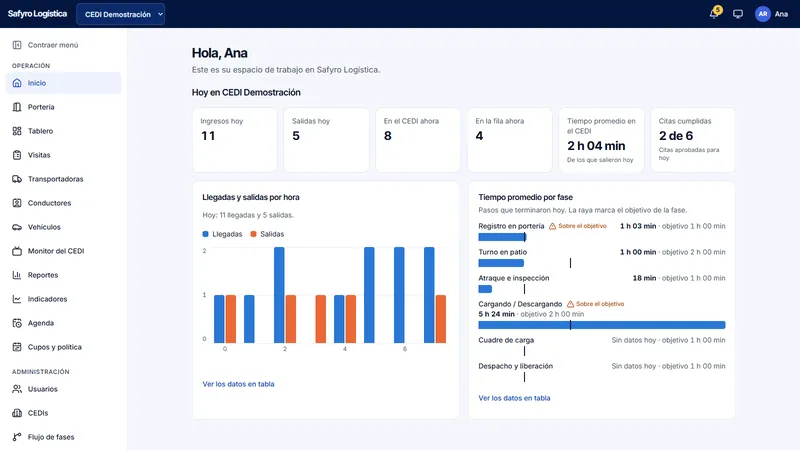Open Ver los datos en tabla under arrivals chart
The width and height of the screenshot is (800, 450).
238,384
